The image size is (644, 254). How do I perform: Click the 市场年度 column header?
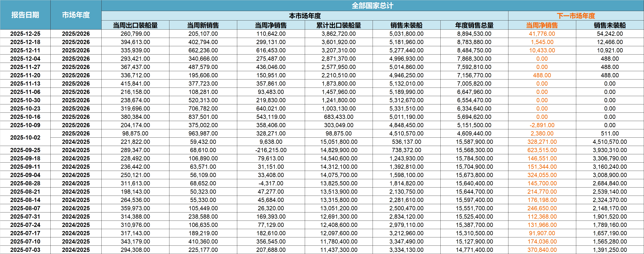[x=76, y=15]
